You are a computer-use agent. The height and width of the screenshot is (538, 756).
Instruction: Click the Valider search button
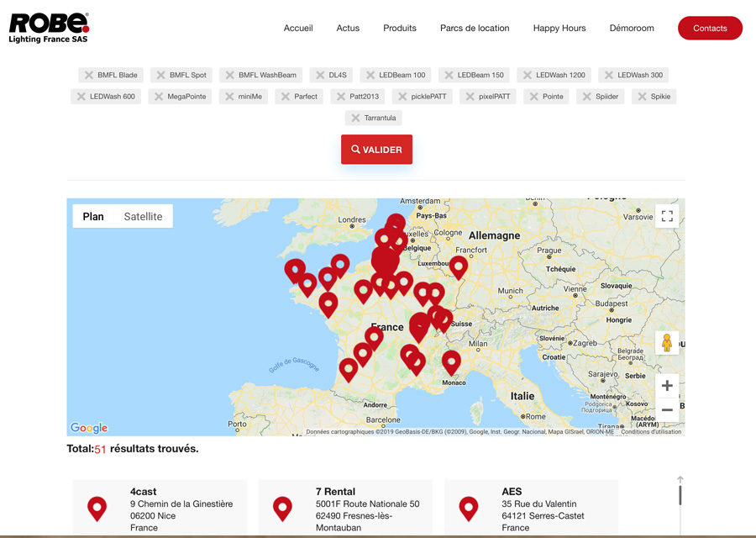376,150
